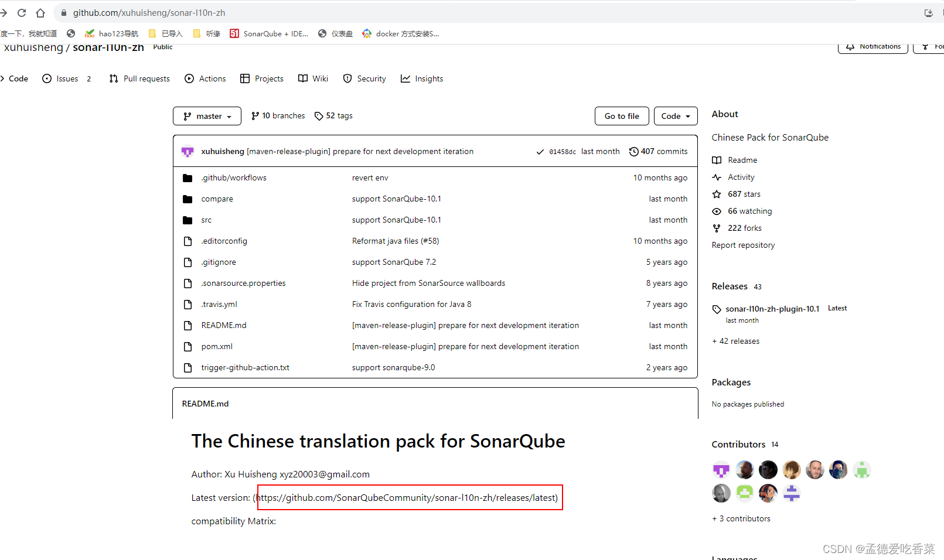Image resolution: width=944 pixels, height=560 pixels.
Task: Open the Activity link in About
Action: [x=734, y=177]
